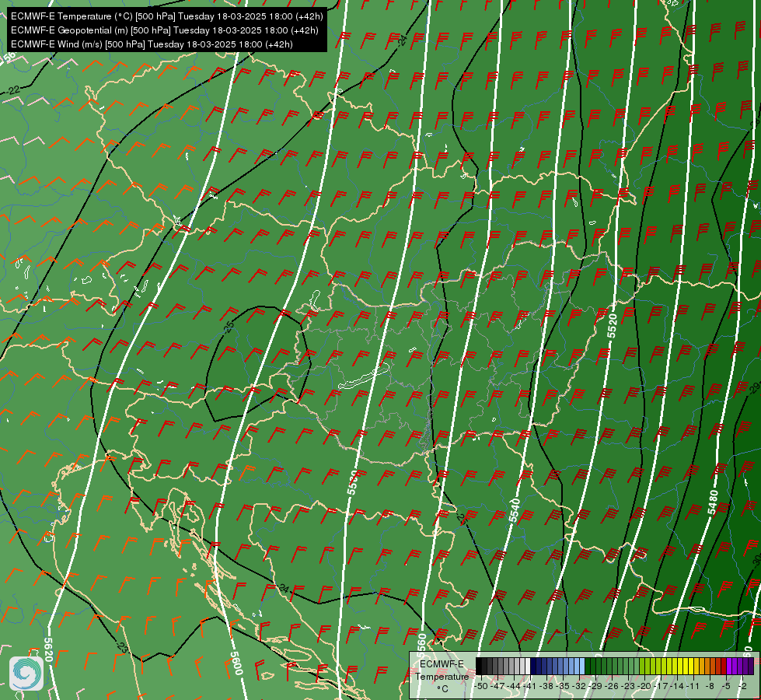Click the legend tick label -11
Image resolution: width=761 pixels, height=700 pixels.
click(693, 687)
